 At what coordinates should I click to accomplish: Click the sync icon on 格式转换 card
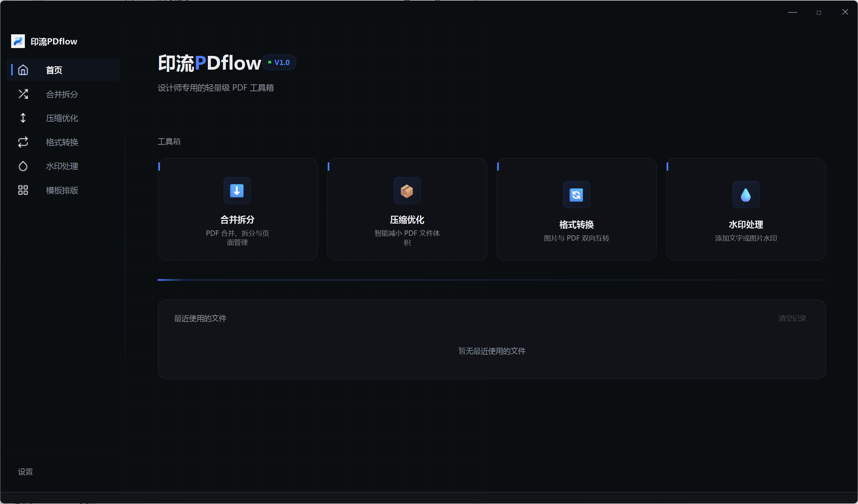576,195
